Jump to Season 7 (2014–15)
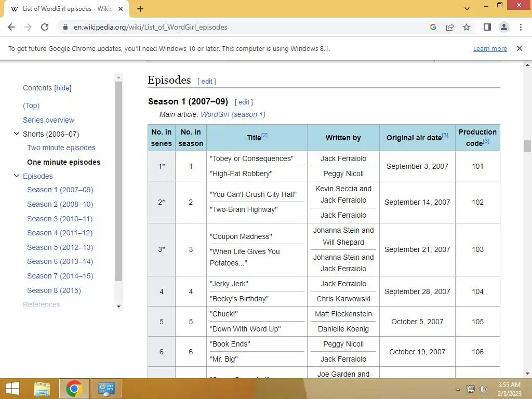The image size is (532, 399). tap(60, 276)
